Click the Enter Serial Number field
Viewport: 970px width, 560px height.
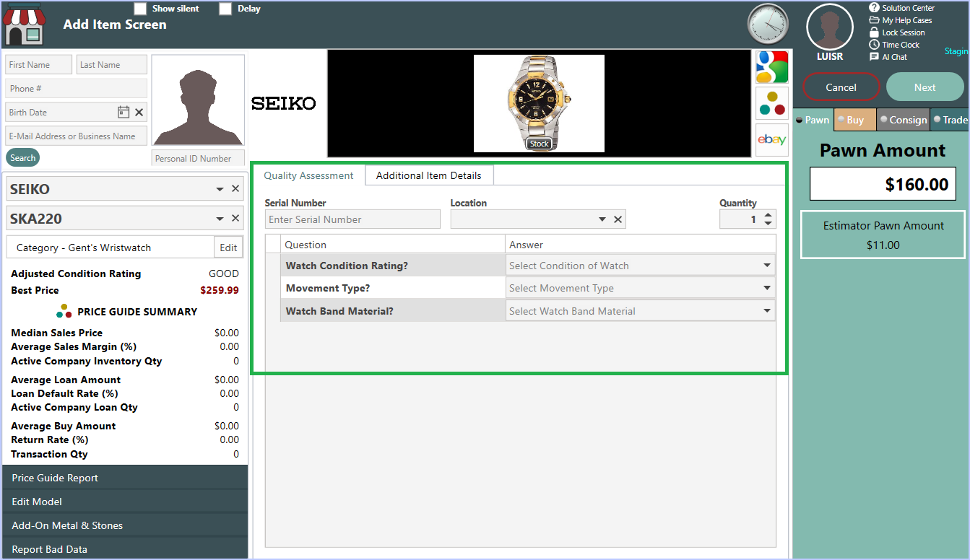[352, 219]
